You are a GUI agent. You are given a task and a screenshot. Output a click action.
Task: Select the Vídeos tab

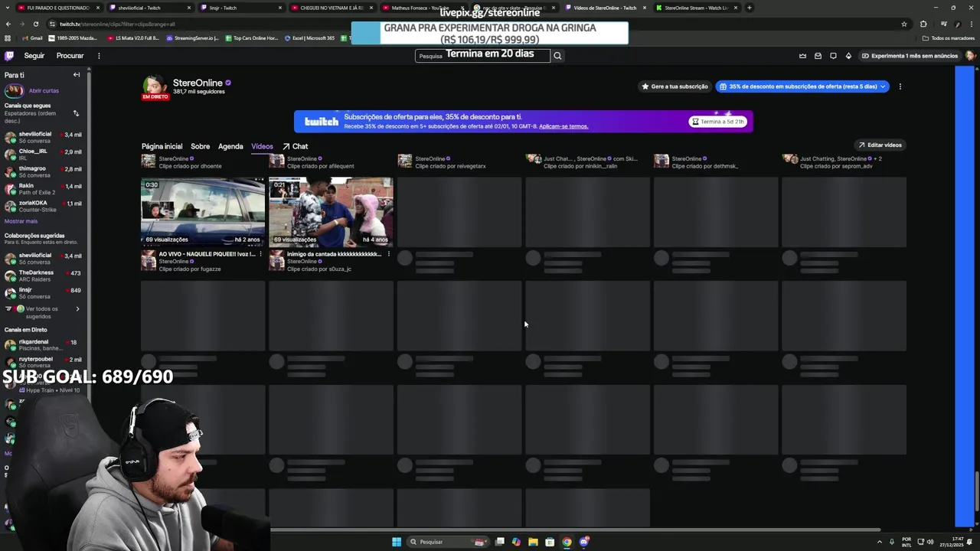coord(262,146)
